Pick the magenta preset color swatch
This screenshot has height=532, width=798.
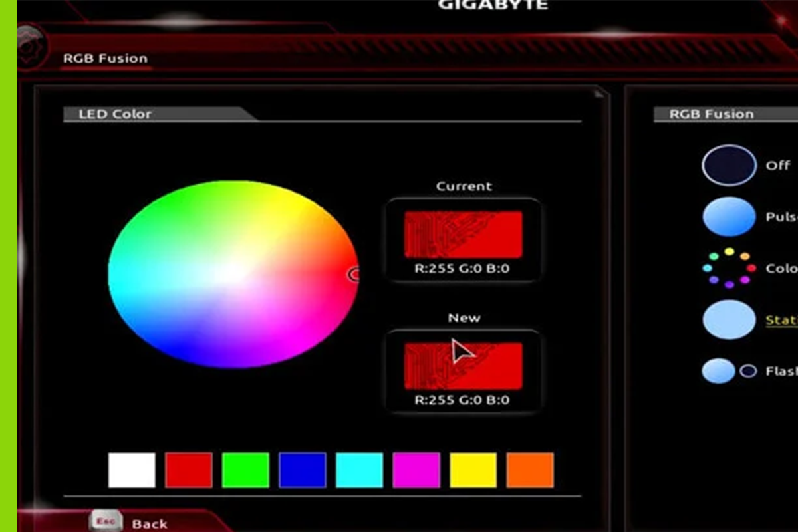coord(416,470)
